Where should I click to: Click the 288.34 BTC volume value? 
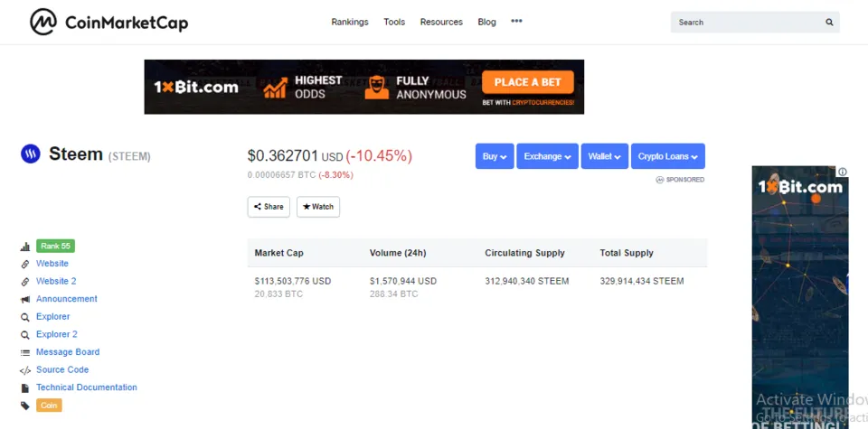click(x=393, y=294)
